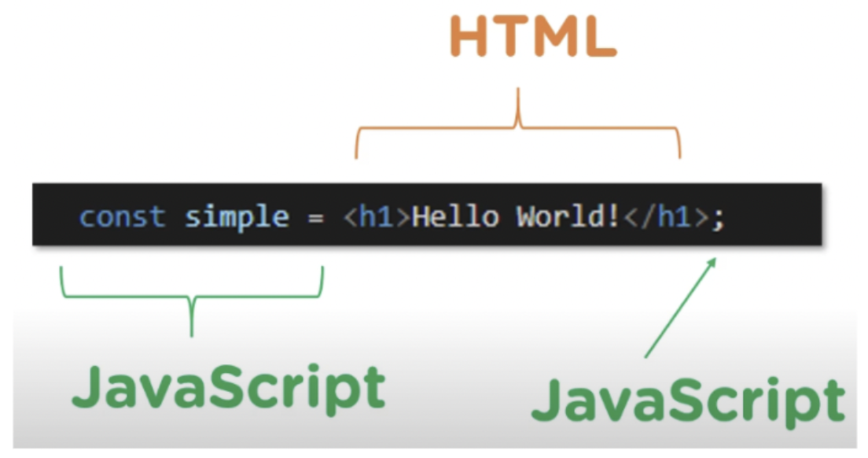Click the JavaScript label under the bracket
This screenshot has width=868, height=458.
pos(229,390)
